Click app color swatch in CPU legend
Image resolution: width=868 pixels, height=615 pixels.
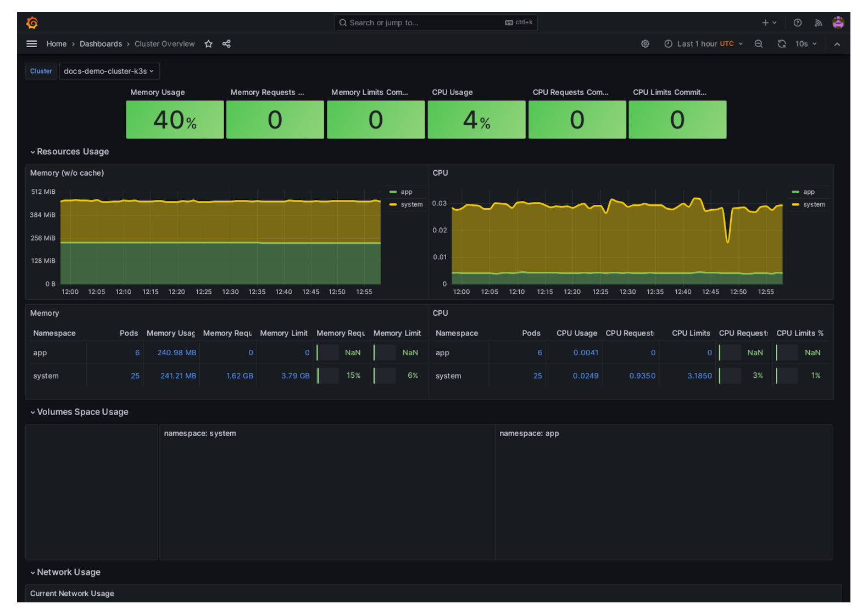[795, 192]
